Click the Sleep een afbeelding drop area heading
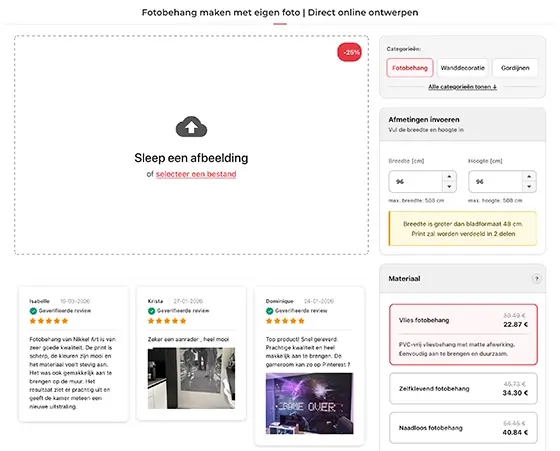The image size is (560, 451). pos(191,158)
